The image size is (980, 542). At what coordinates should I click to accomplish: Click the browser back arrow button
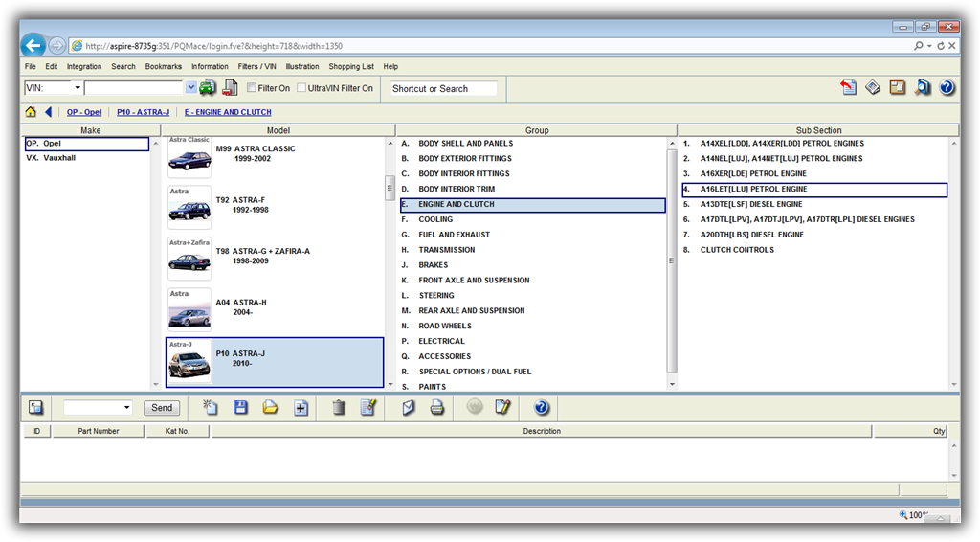pos(33,46)
